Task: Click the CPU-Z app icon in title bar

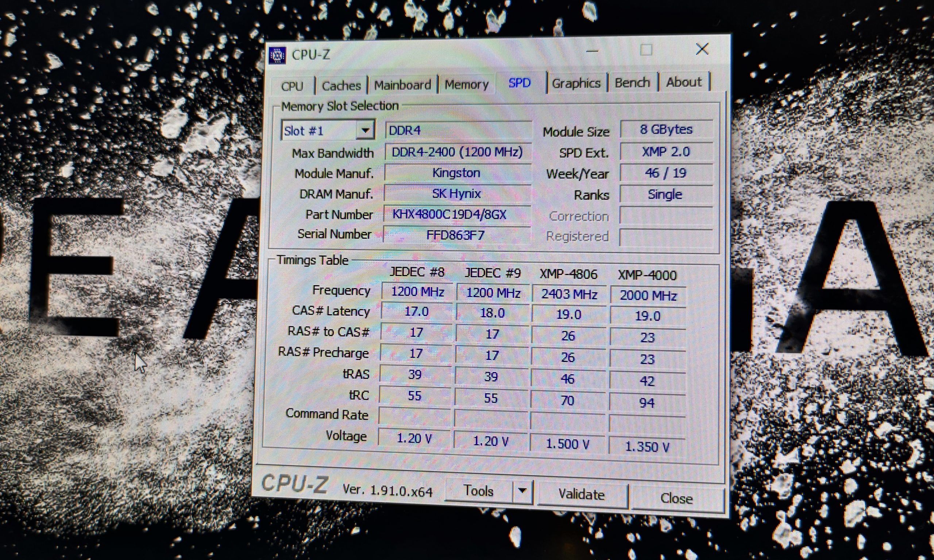Action: (278, 55)
